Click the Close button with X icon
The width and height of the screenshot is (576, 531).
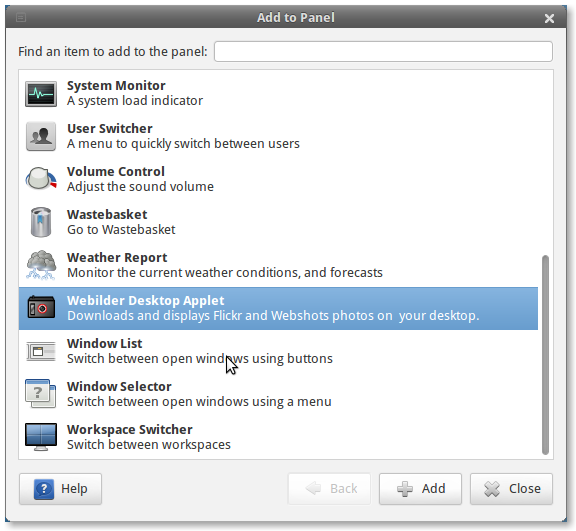[511, 489]
